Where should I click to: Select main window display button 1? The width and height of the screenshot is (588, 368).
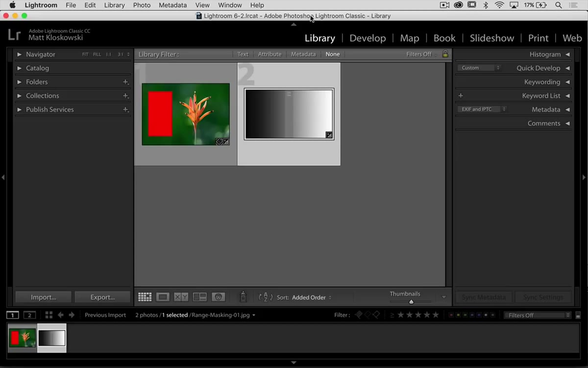[13, 315]
